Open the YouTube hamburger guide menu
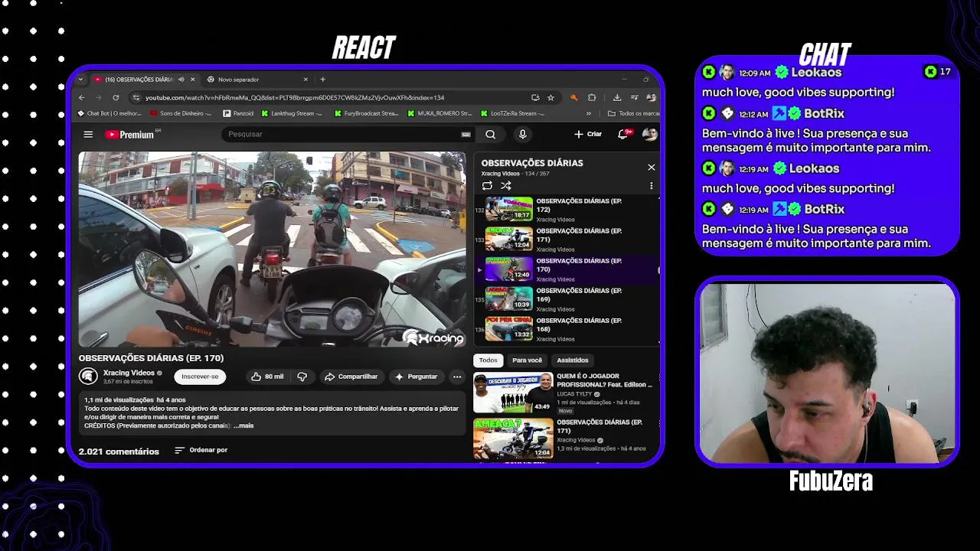The image size is (980, 551). click(x=88, y=134)
